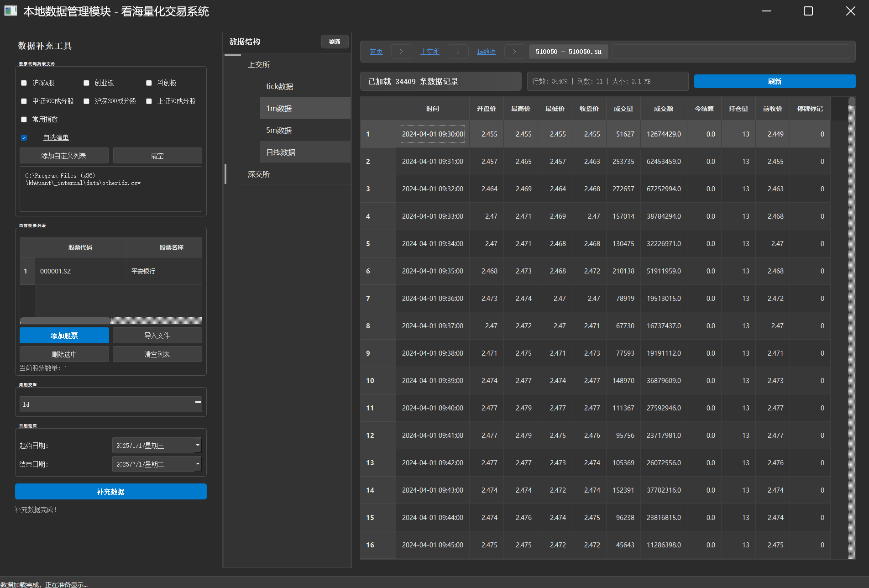Image resolution: width=869 pixels, height=588 pixels.
Task: Click the 时间 column header
Action: [x=433, y=109]
